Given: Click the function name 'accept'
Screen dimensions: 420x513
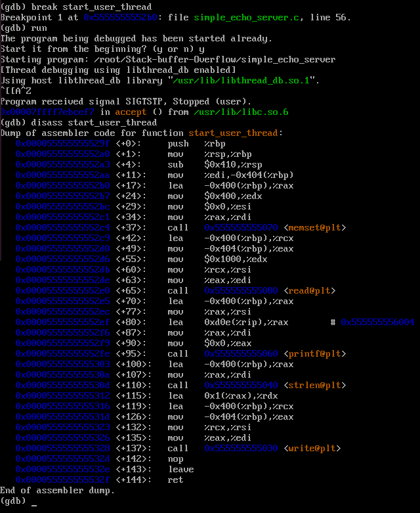Looking at the screenshot, I should [x=131, y=112].
